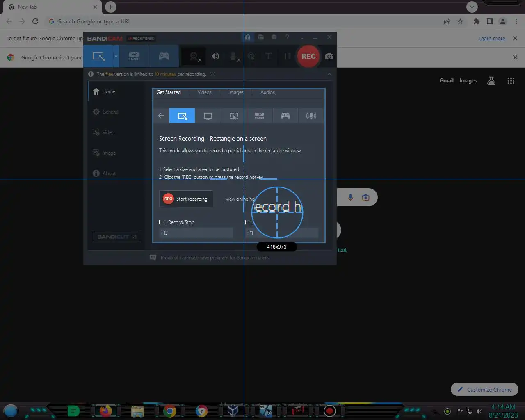Open VirtualBox cube icon in taskbar
Image resolution: width=525 pixels, height=420 pixels.
(233, 411)
